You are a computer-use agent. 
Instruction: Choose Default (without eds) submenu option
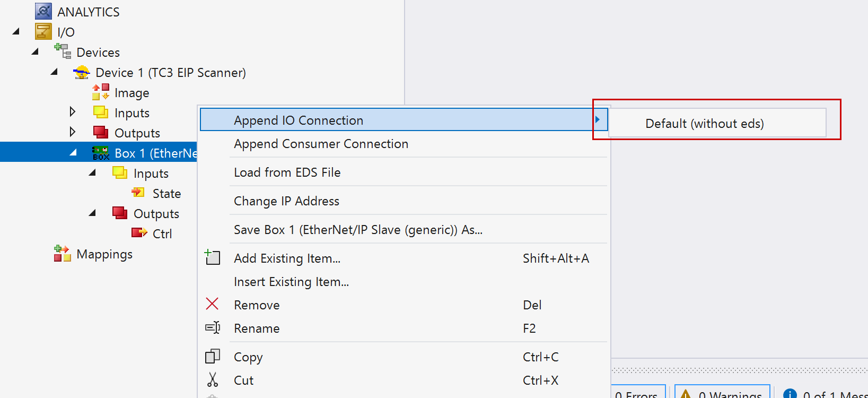coord(704,124)
